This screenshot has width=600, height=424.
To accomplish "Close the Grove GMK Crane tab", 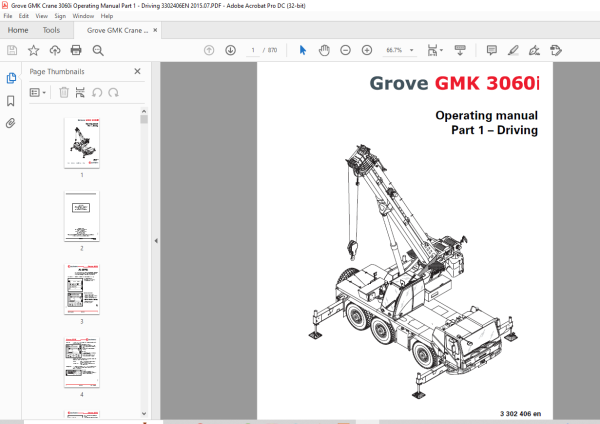I will 155,30.
